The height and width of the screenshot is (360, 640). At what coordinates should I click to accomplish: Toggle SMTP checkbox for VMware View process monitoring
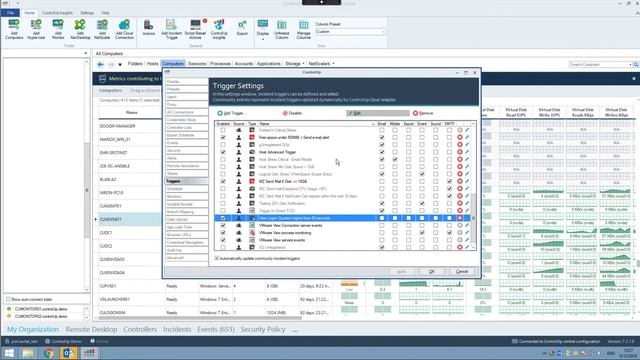point(449,233)
